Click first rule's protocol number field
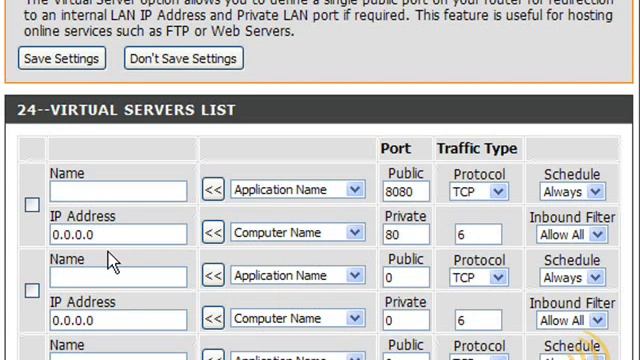Image resolution: width=640 pixels, height=360 pixels. pos(478,235)
